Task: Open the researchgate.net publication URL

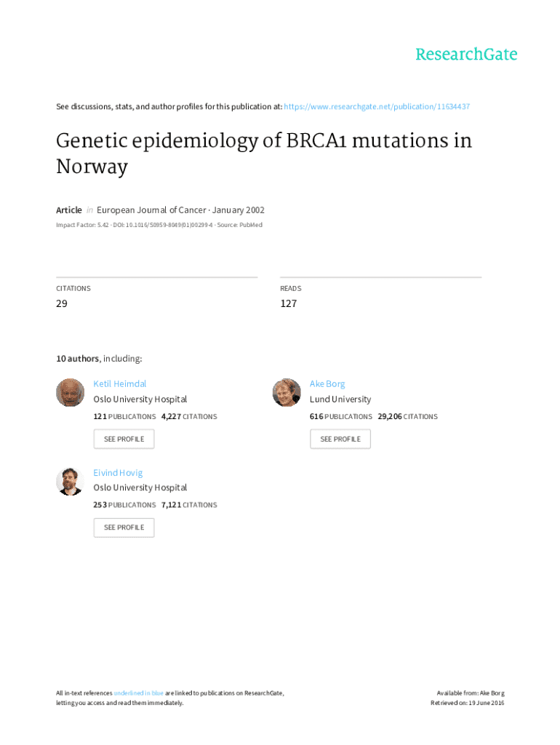Action: pyautogui.click(x=377, y=107)
